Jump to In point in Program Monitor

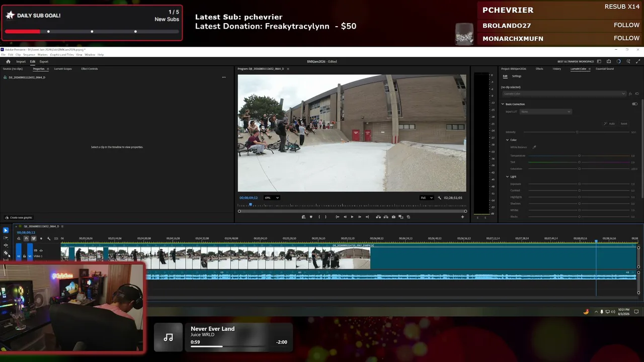tap(337, 217)
